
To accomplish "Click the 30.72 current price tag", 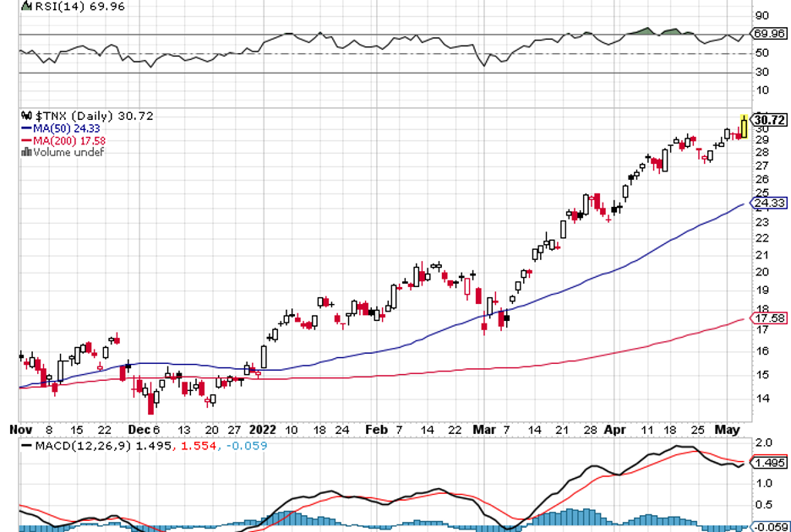I will pos(772,120).
